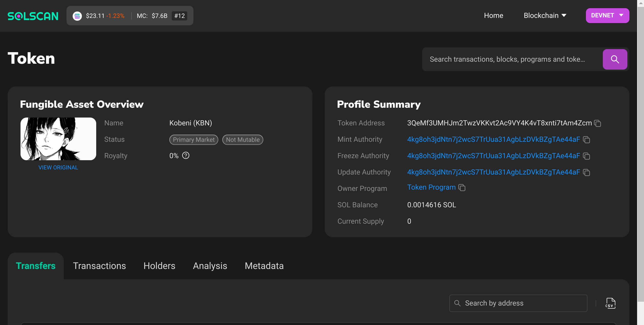Open the Holders tab
644x325 pixels.
tap(159, 266)
